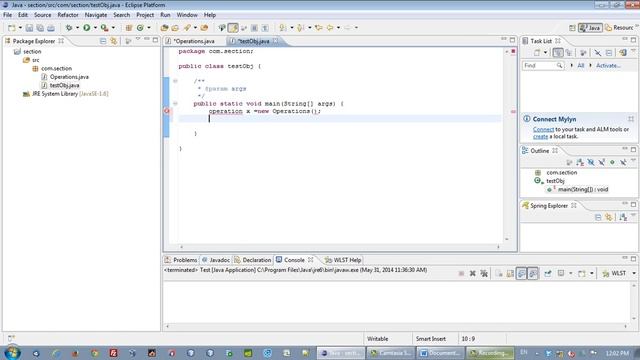Switch to the Javadoc tab
The width and height of the screenshot is (640, 360).
click(216, 260)
